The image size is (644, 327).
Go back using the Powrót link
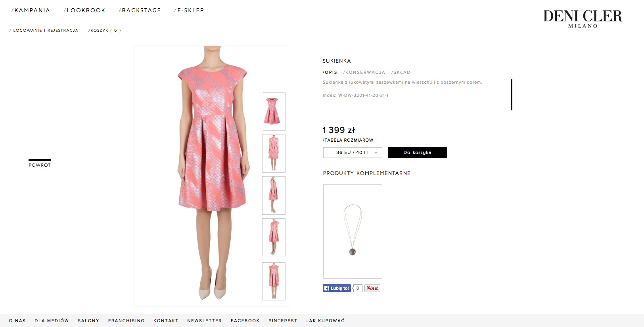(x=40, y=163)
